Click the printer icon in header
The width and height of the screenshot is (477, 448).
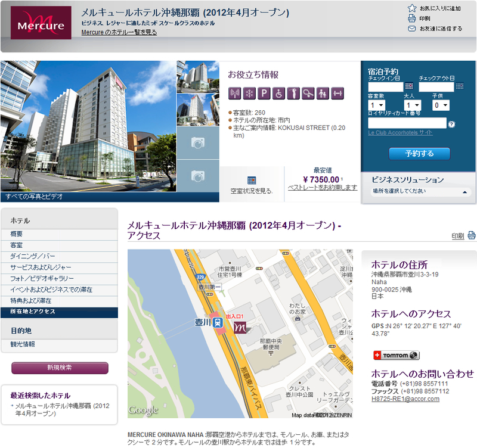click(412, 18)
